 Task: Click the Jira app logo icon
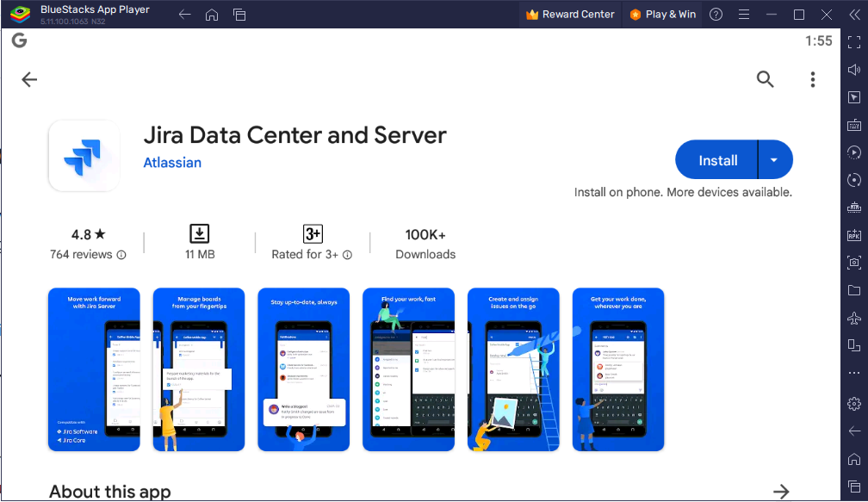(84, 156)
